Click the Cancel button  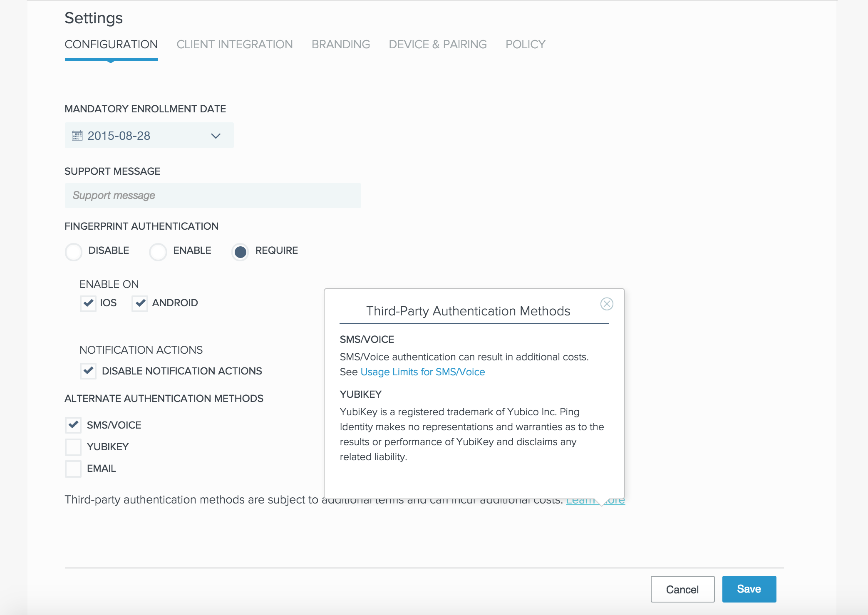click(682, 589)
